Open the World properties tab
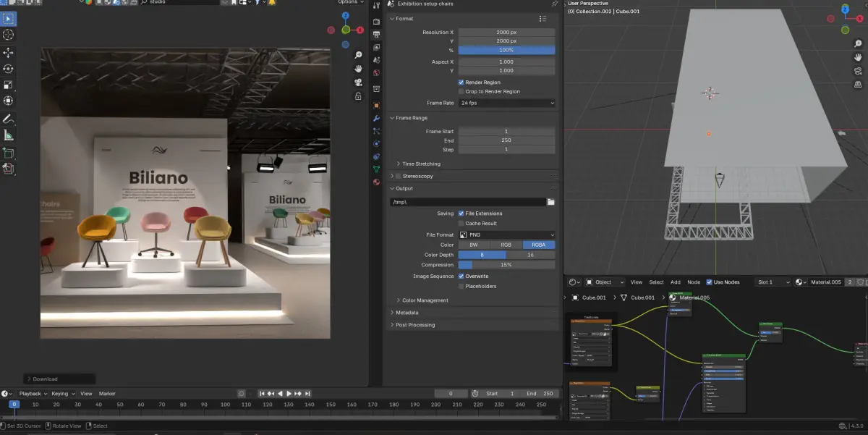The image size is (868, 435). tap(376, 72)
